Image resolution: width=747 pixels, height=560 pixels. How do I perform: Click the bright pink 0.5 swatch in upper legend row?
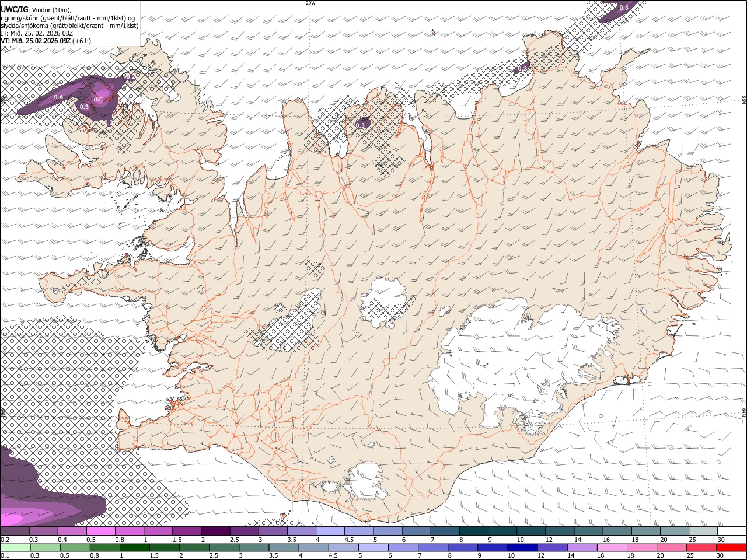click(x=100, y=531)
